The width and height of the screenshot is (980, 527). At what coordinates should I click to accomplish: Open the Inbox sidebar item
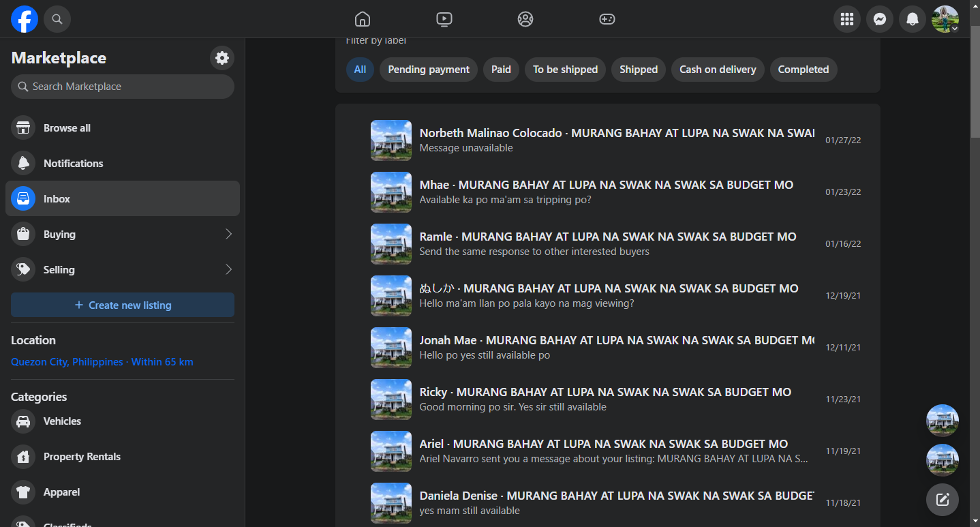click(x=123, y=198)
